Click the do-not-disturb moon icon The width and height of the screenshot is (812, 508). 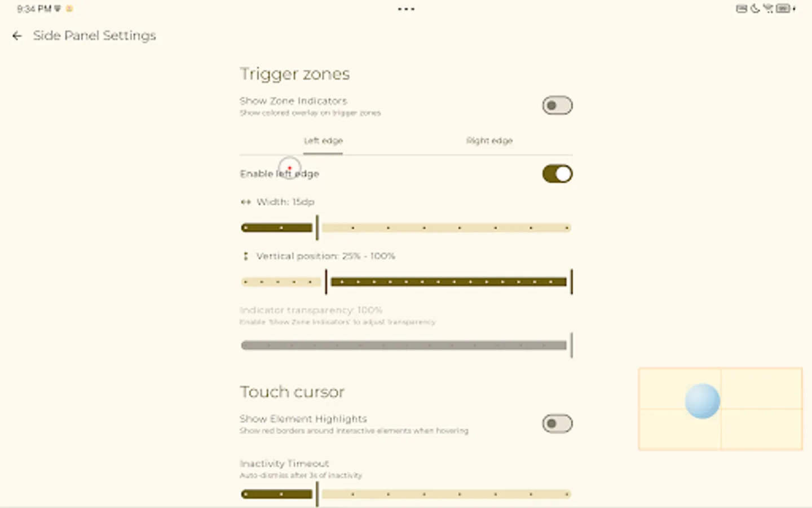point(754,8)
